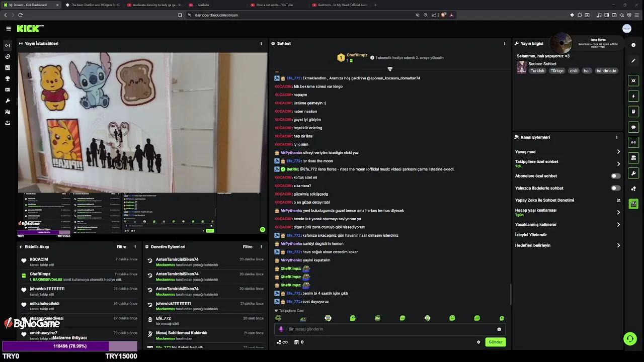Screen dimensions: 644x362
Task: Toggle the stream preview widget icon in the right bar
Action: [633, 80]
